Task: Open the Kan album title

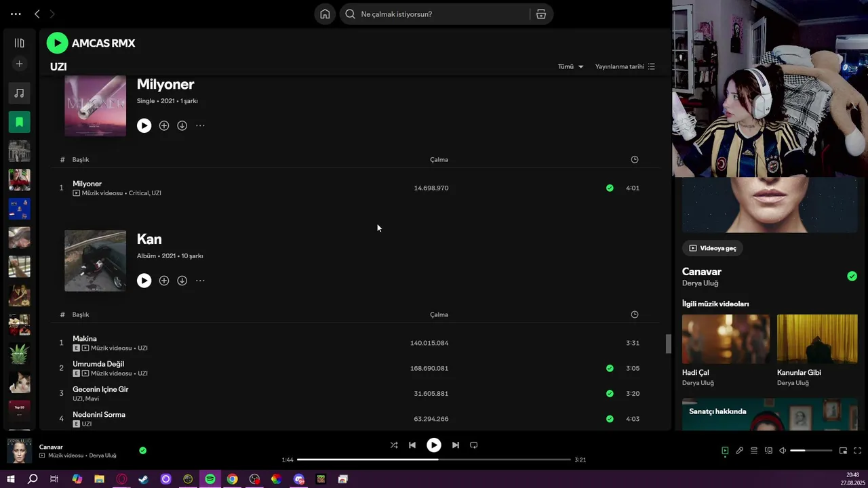Action: click(149, 239)
